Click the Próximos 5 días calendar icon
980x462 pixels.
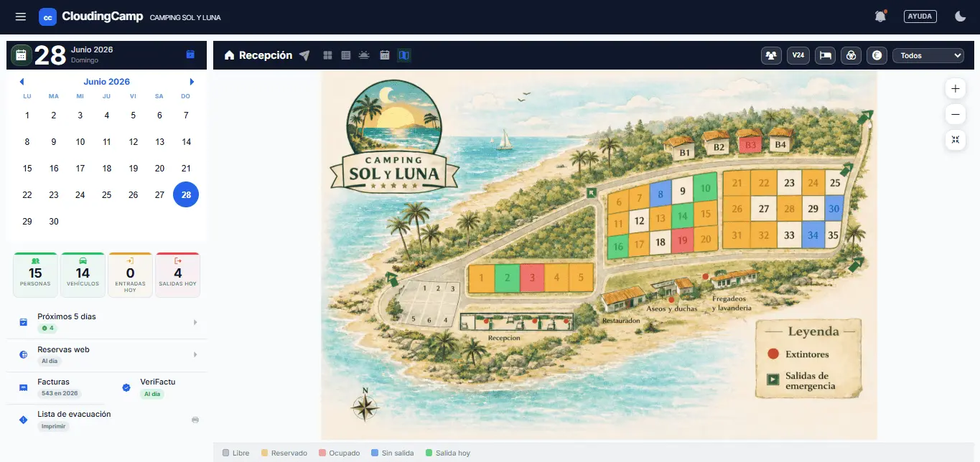[x=23, y=323]
